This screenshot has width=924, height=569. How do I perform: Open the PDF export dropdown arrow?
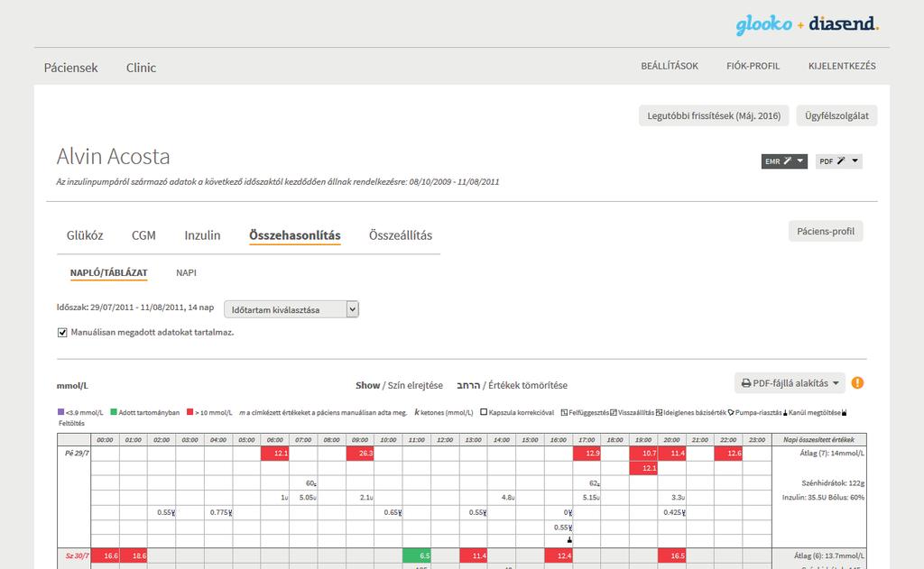[855, 161]
